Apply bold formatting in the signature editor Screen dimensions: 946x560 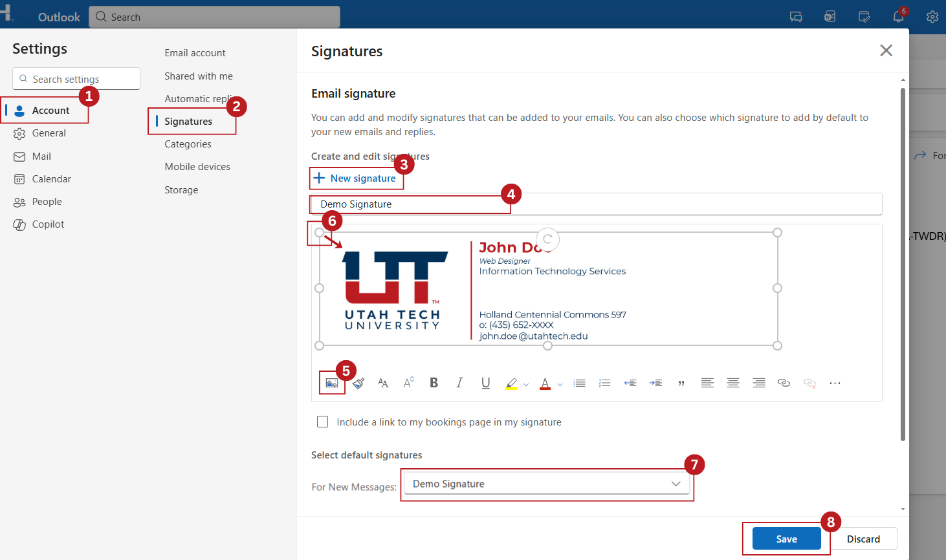click(434, 382)
